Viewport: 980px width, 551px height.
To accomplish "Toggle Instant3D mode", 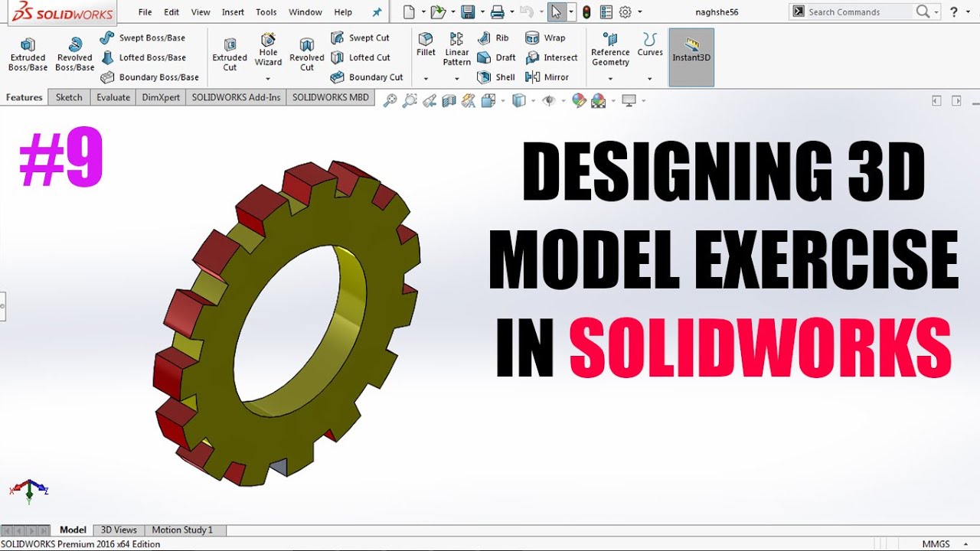I will click(691, 57).
